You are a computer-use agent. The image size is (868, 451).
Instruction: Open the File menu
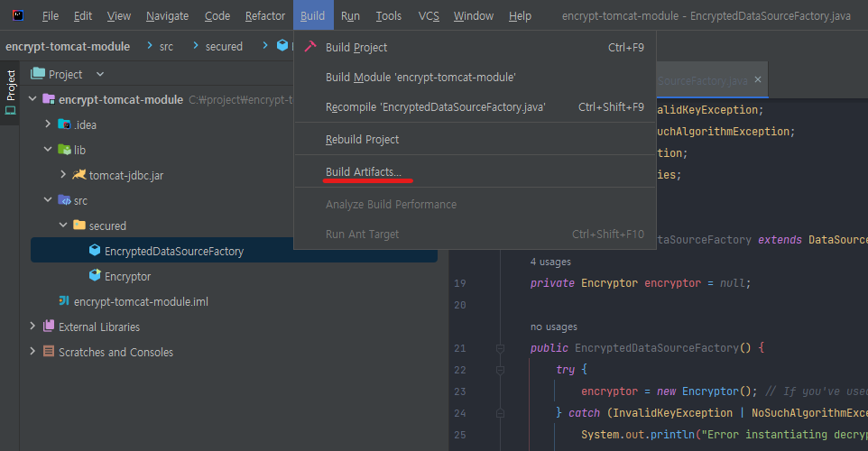tap(51, 16)
